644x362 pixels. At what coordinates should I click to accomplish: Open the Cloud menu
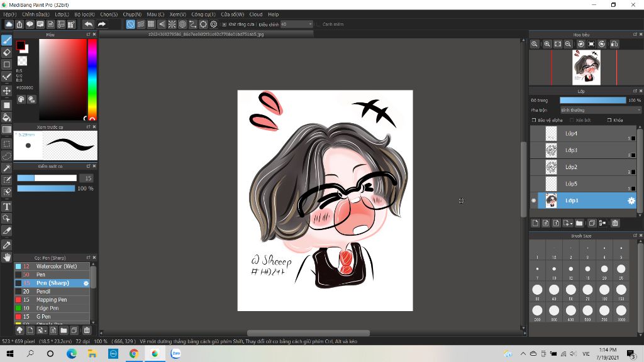(256, 14)
